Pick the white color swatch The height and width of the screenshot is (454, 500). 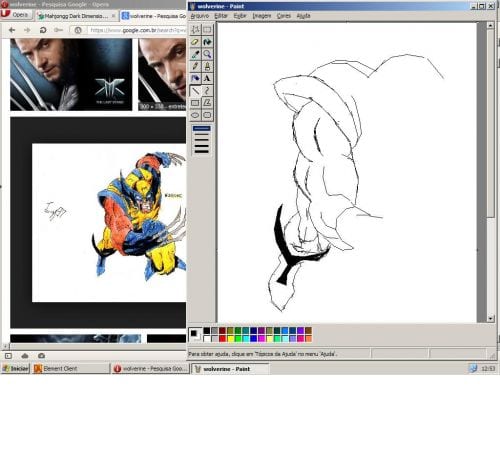[207, 339]
